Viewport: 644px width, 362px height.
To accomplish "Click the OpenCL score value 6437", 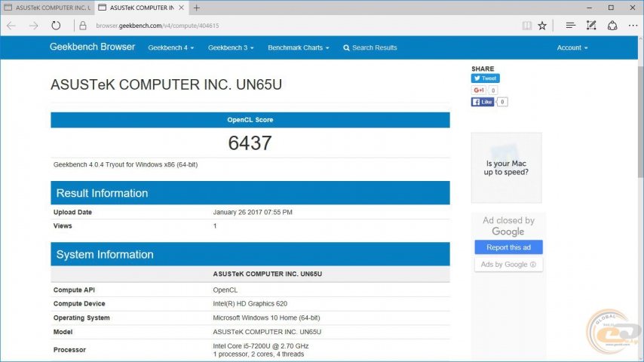I will point(250,143).
